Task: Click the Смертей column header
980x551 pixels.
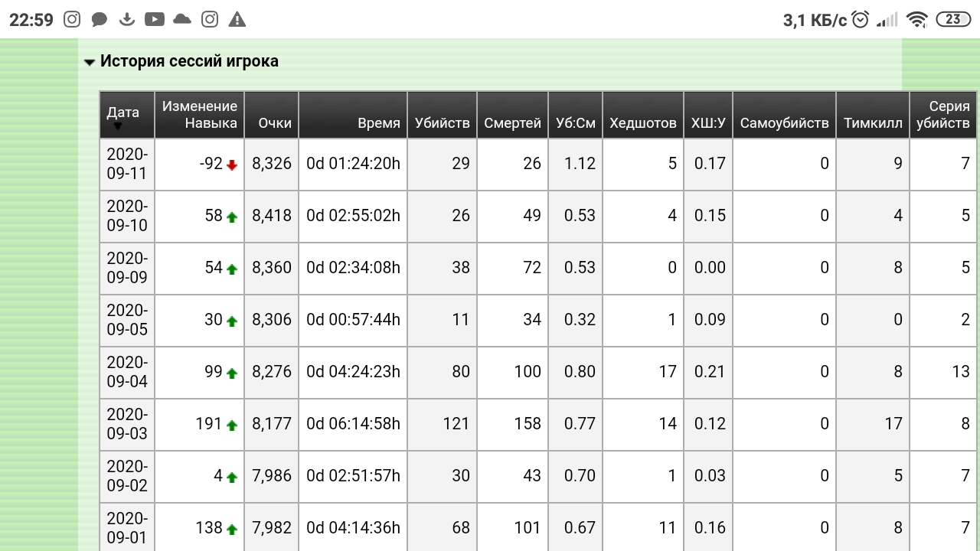Action: (x=512, y=123)
